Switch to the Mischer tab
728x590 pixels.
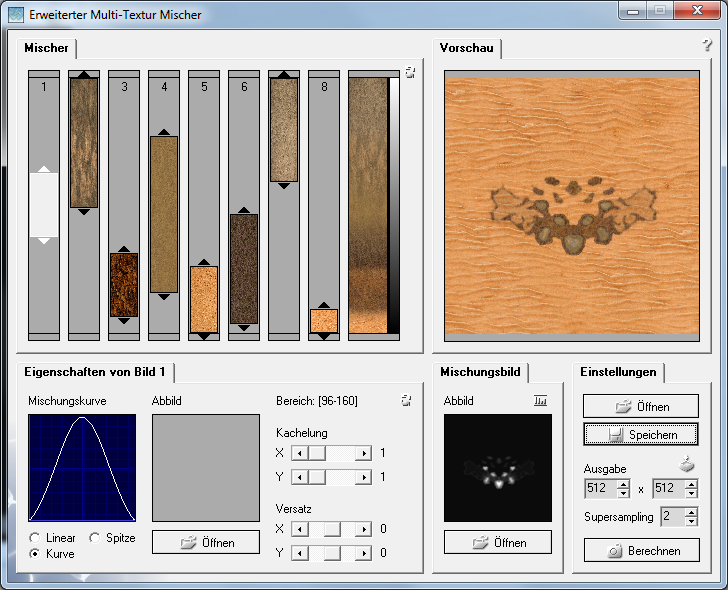[x=46, y=48]
